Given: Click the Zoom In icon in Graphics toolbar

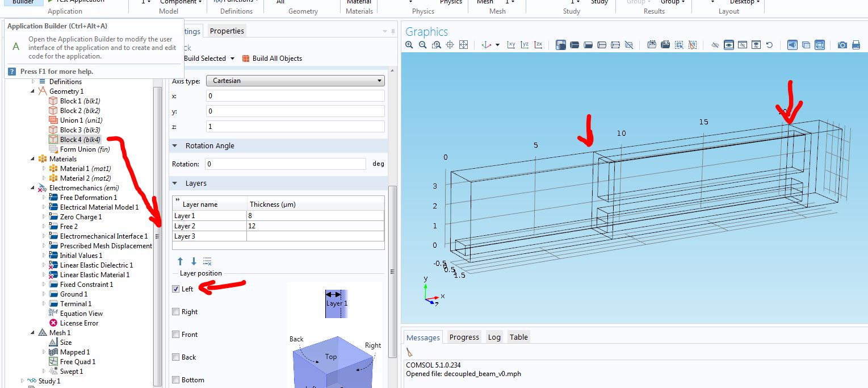Looking at the screenshot, I should [x=409, y=45].
